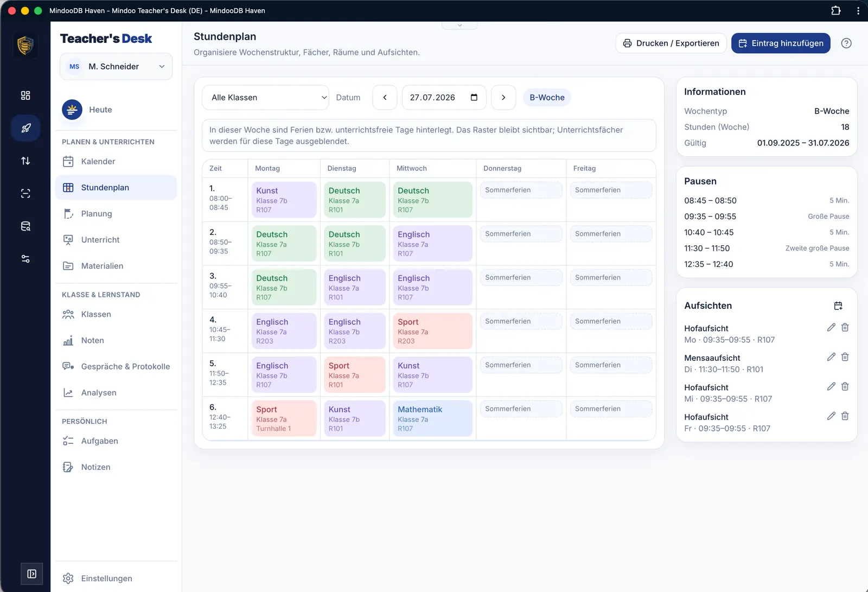Screen dimensions: 868x592
Task: Open the M. Schneider account selector
Action: (x=116, y=66)
